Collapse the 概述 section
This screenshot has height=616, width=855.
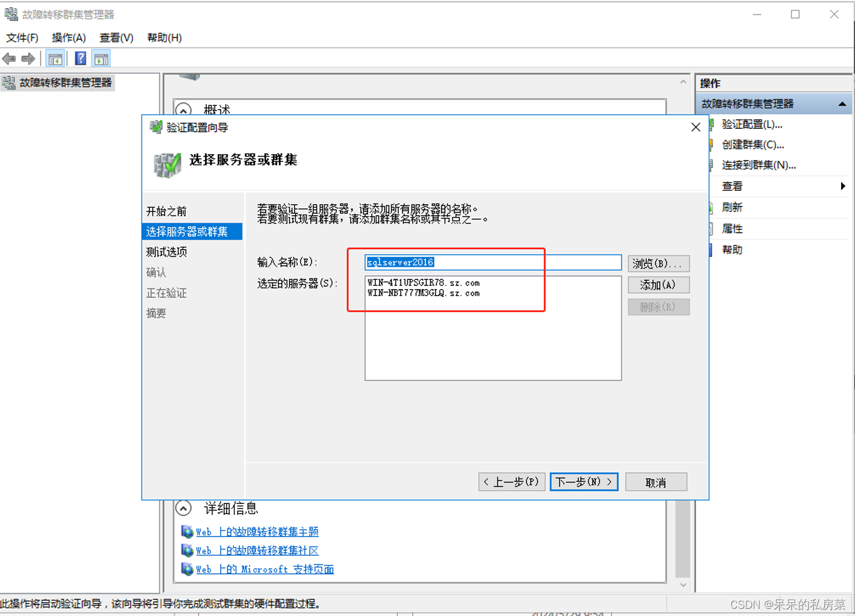(183, 110)
